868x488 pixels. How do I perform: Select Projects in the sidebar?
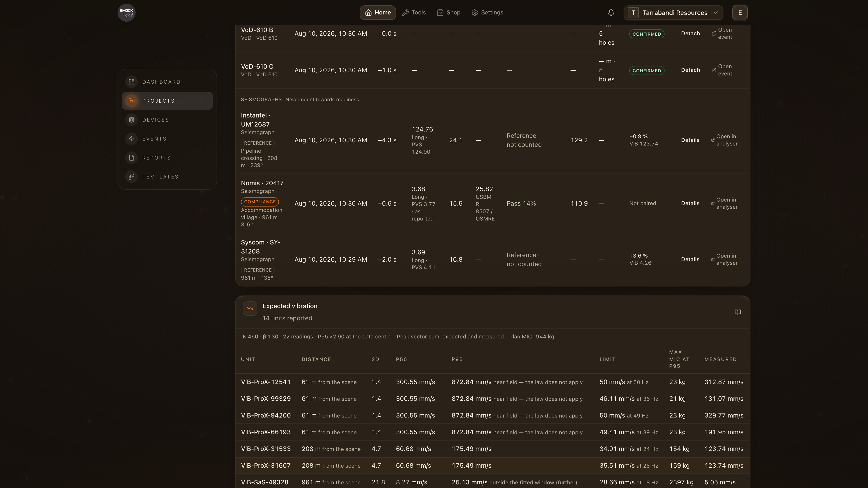(167, 101)
